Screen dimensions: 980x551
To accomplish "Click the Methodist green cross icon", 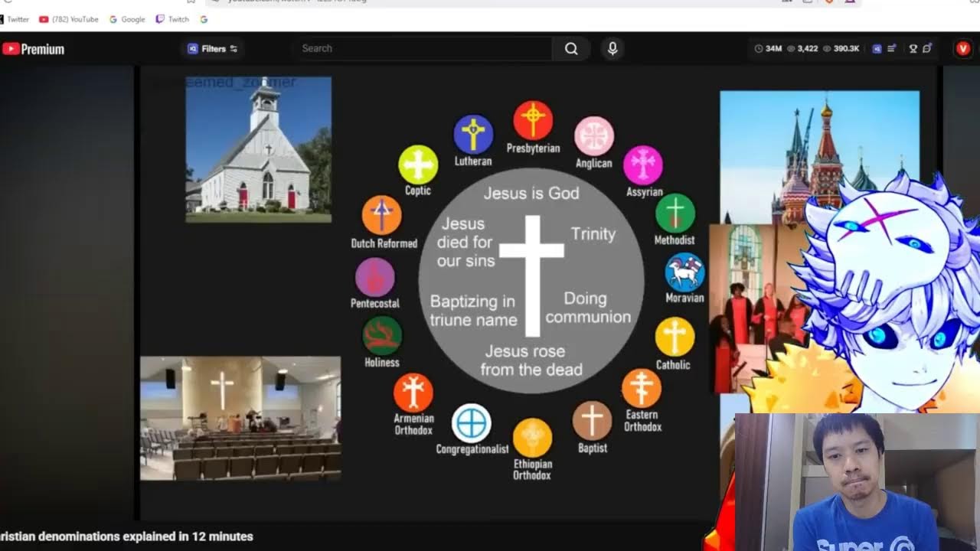I will pyautogui.click(x=675, y=213).
